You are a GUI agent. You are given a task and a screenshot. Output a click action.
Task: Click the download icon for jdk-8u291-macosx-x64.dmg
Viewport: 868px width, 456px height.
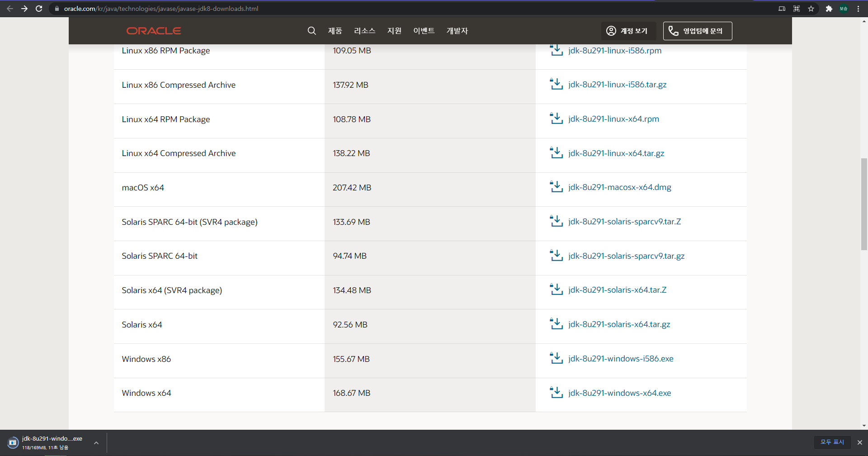pyautogui.click(x=556, y=187)
